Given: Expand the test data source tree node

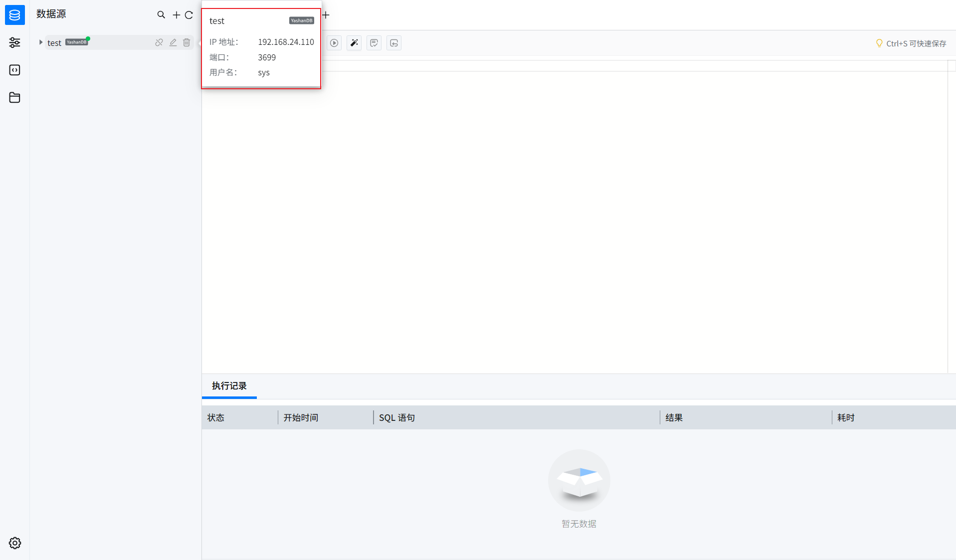Looking at the screenshot, I should coord(41,42).
